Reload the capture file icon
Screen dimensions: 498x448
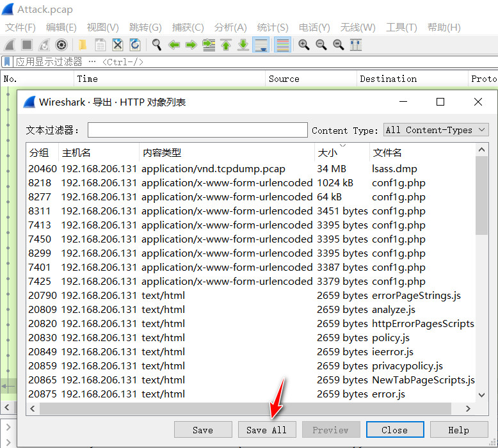point(135,45)
